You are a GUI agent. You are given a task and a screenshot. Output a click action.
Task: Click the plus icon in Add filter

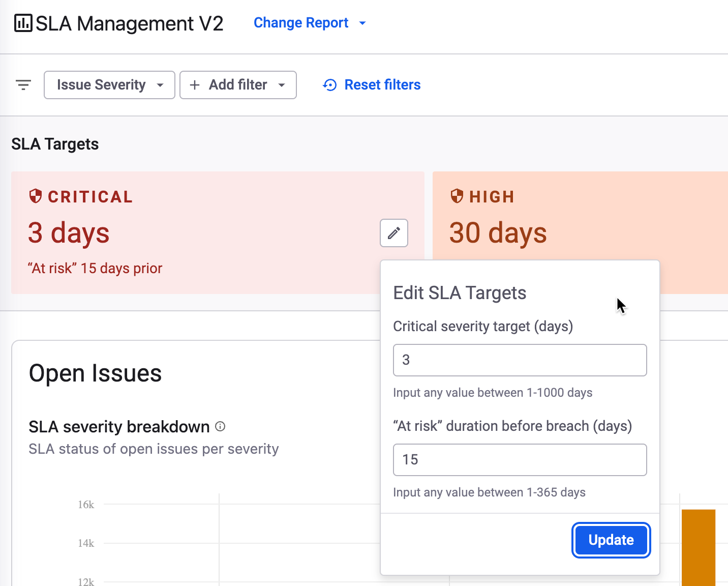tap(194, 85)
